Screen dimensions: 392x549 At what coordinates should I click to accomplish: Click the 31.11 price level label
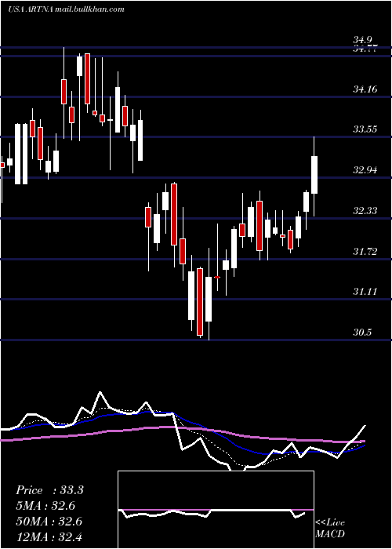(365, 291)
